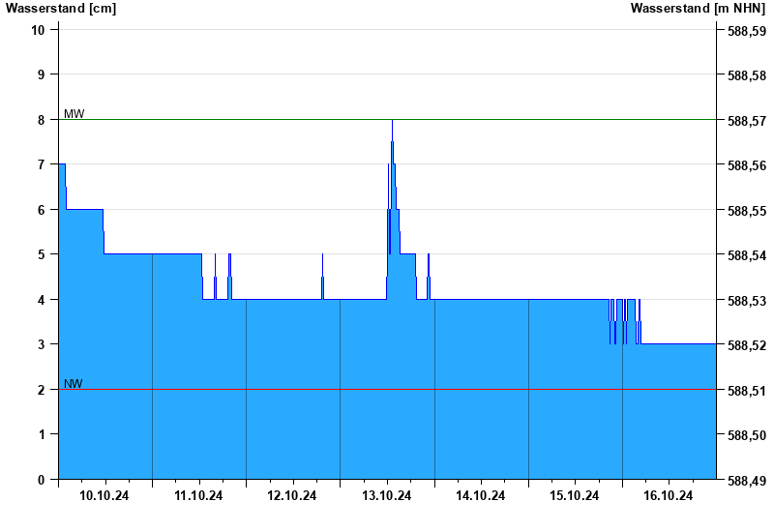Click the green line label "MW"
Image resolution: width=774 pixels, height=532 pixels.
(x=74, y=114)
